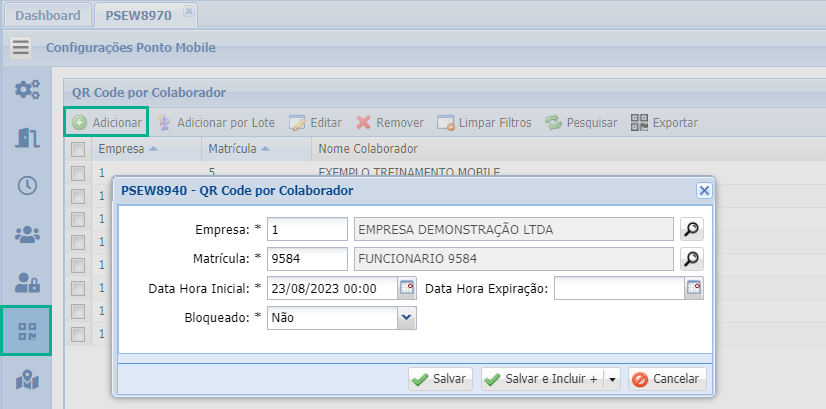
Task: Open the Data Hora Inicial calendar picker
Action: click(407, 289)
